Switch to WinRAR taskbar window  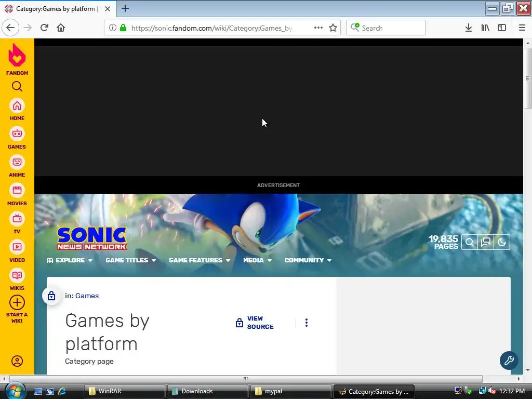click(124, 391)
